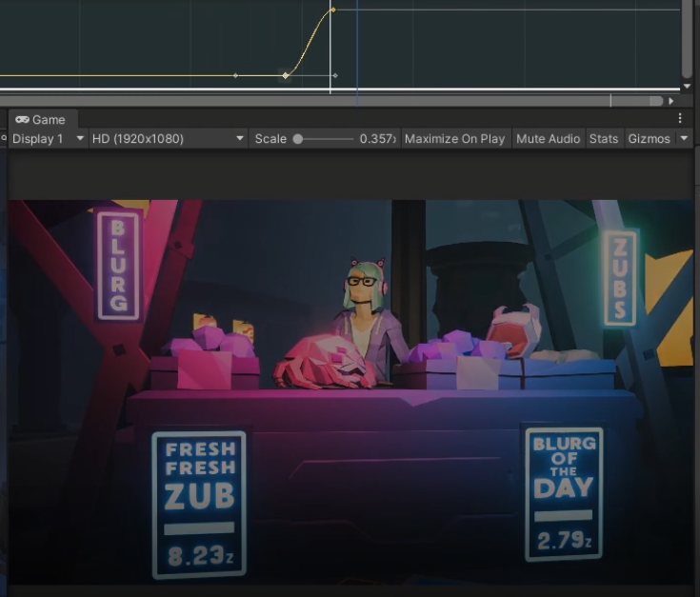Toggle Mute Audio

[548, 139]
